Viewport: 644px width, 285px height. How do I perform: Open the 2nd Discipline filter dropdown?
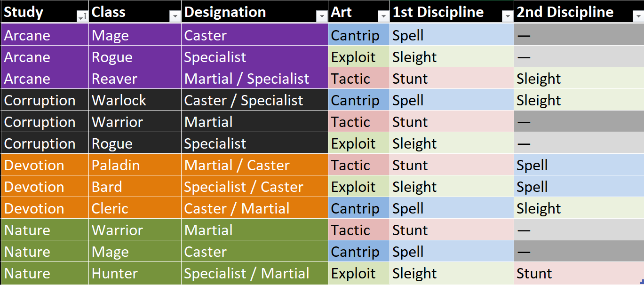point(637,16)
